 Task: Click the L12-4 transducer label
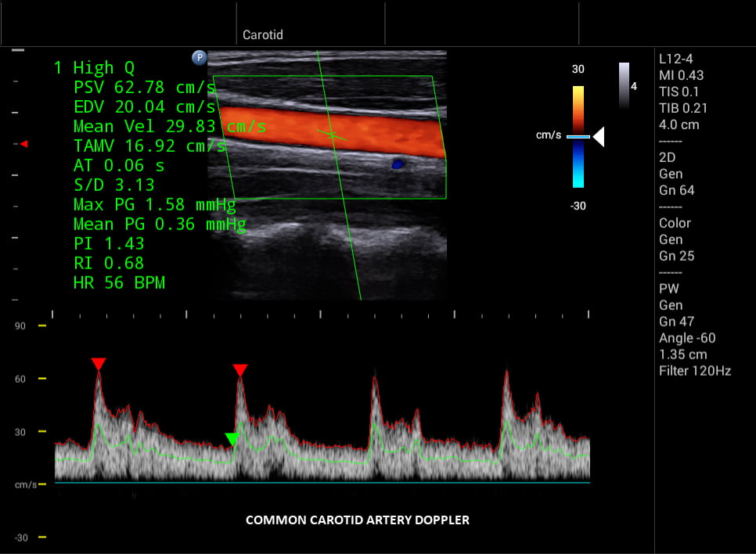point(675,59)
